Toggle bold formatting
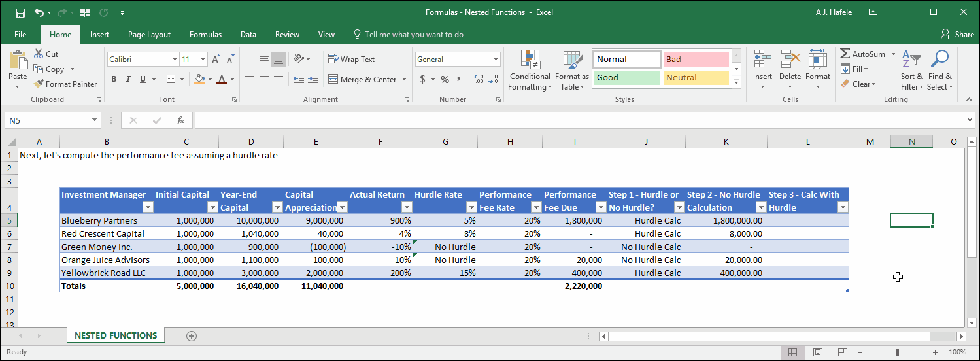Viewport: 980px width, 361px height. point(113,79)
